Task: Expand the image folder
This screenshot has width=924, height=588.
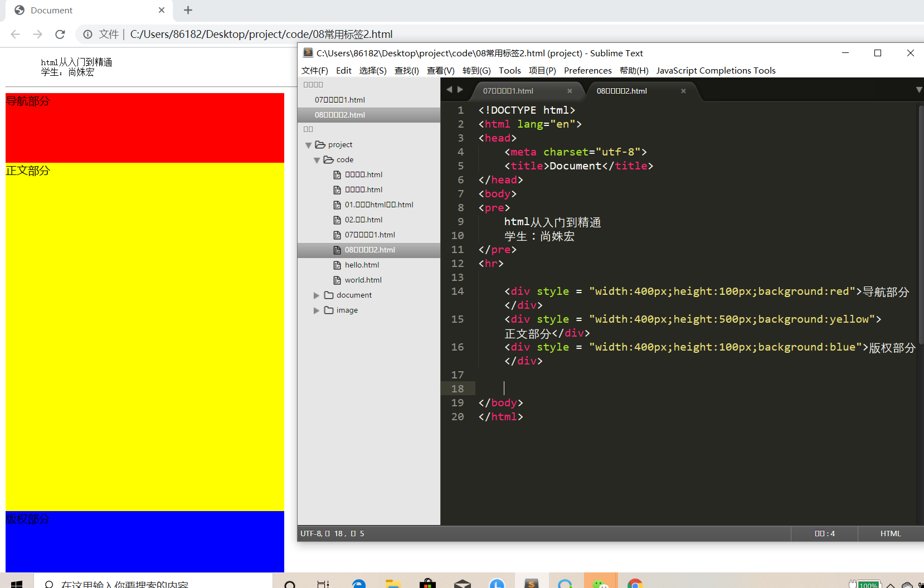Action: (317, 310)
